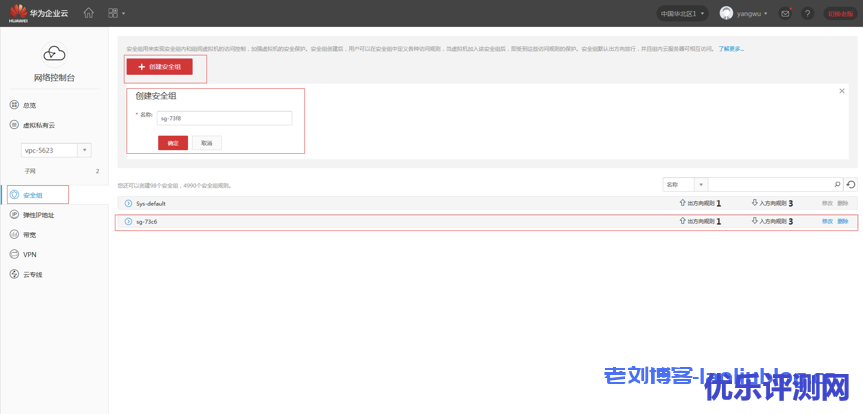Image resolution: width=863 pixels, height=414 pixels.
Task: Click the search magnifier icon
Action: [837, 184]
